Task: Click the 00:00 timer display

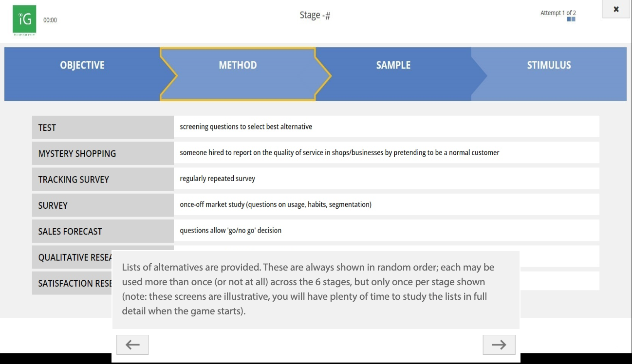Action: (x=50, y=20)
